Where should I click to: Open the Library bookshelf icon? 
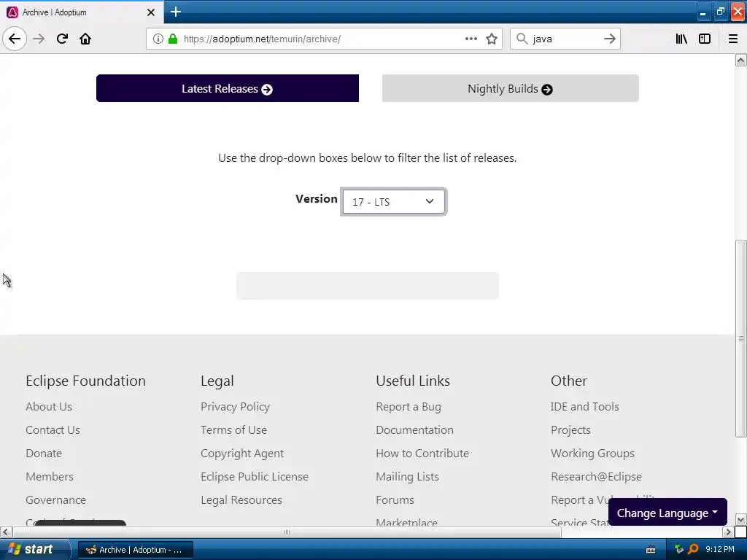click(681, 39)
